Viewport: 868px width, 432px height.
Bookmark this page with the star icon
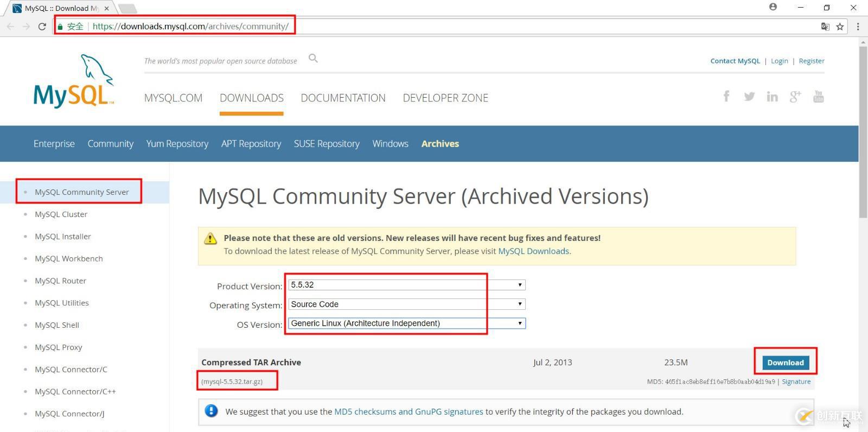(840, 27)
